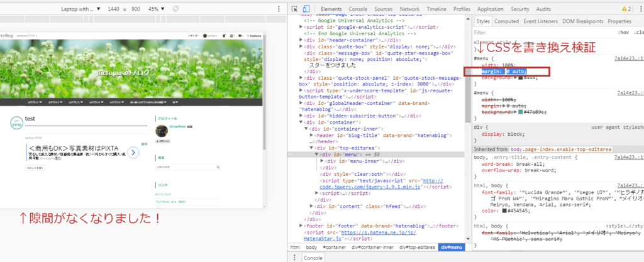This screenshot has height=262, width=644.
Task: Toggle the .cls class editor button
Action: click(x=638, y=33)
